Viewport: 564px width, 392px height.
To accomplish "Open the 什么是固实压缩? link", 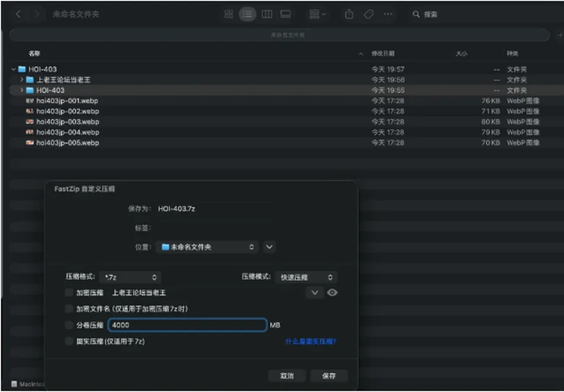I will click(311, 342).
